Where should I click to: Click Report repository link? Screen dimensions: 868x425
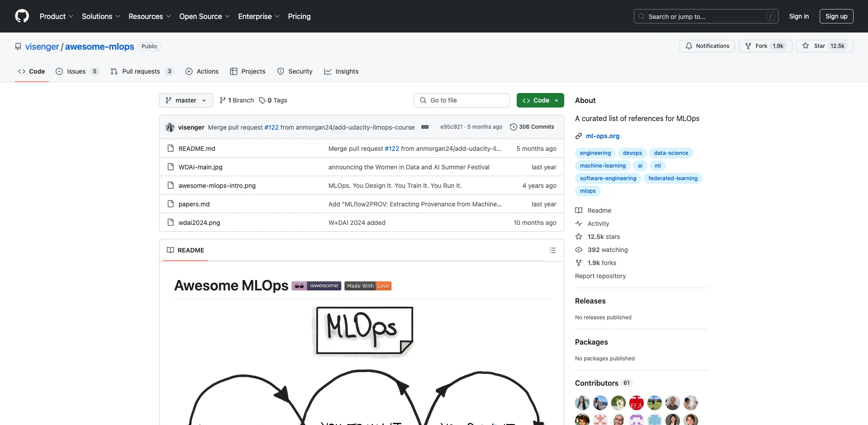(x=600, y=276)
